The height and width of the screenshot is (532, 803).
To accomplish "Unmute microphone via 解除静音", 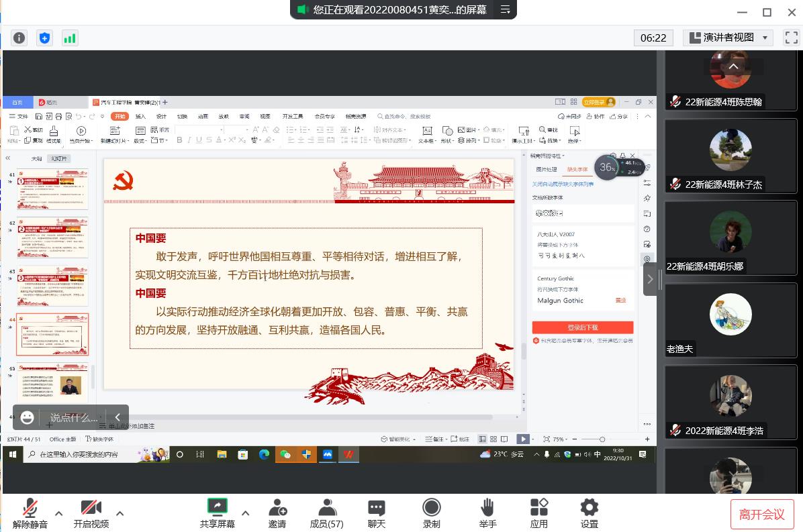I will click(x=30, y=513).
